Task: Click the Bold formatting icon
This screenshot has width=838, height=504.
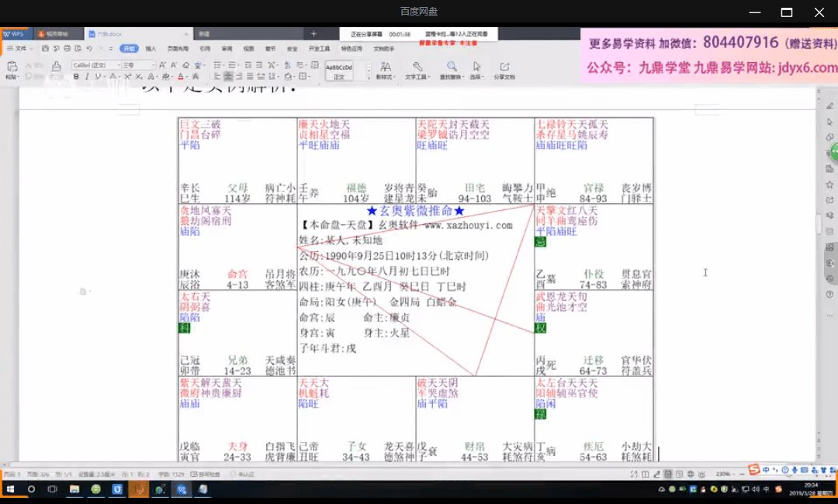Action: pyautogui.click(x=76, y=77)
